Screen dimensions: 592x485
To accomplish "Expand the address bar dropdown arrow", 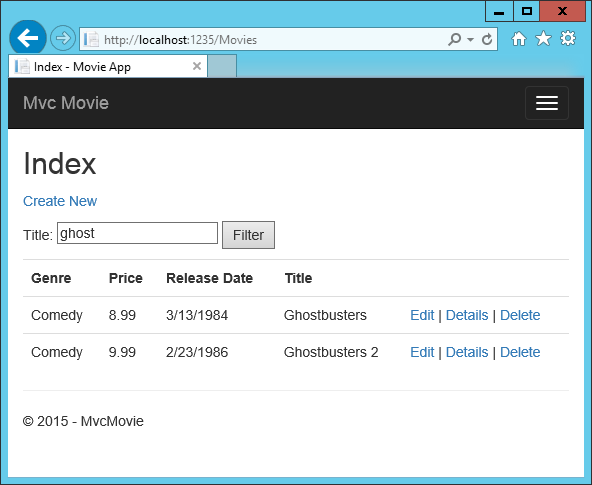I will tap(470, 39).
